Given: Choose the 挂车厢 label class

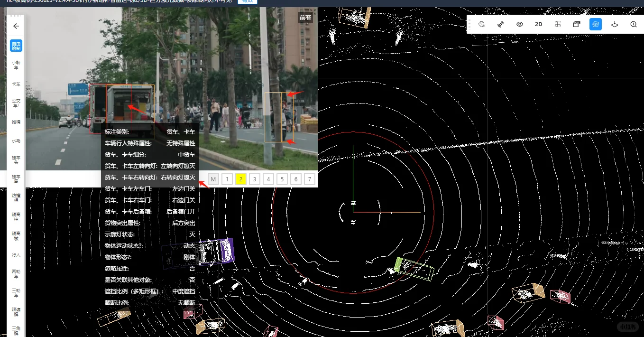Looking at the screenshot, I should pos(16,179).
